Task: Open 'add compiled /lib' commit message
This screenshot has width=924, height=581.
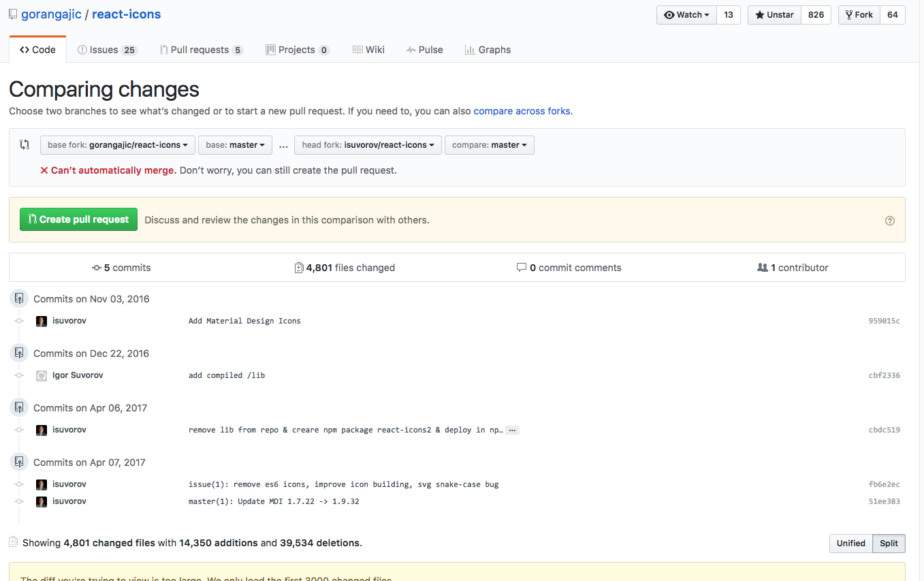Action: coord(227,375)
